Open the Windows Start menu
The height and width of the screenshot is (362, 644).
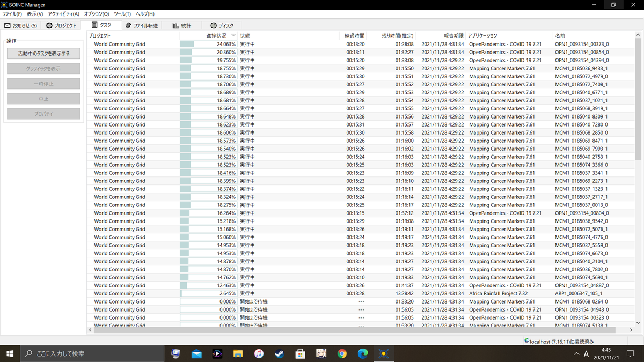click(10, 353)
